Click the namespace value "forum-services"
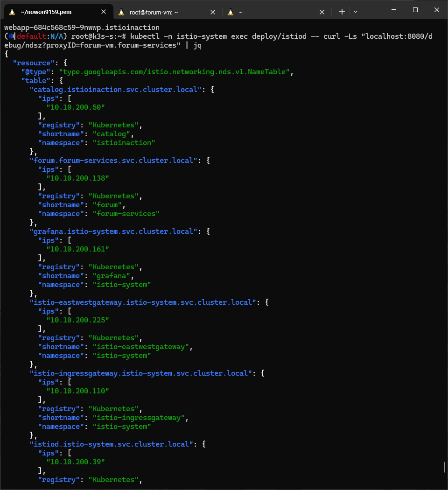This screenshot has width=448, height=490. click(x=126, y=214)
